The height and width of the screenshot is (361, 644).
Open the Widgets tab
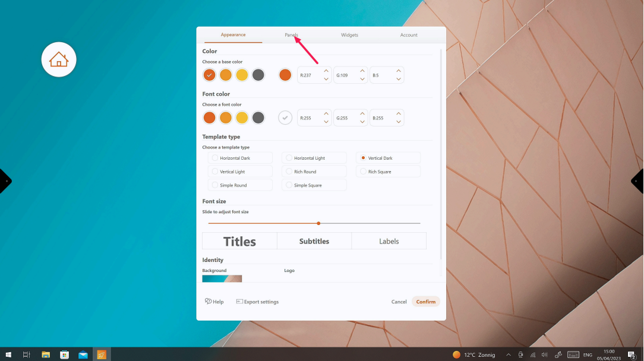[x=349, y=35]
